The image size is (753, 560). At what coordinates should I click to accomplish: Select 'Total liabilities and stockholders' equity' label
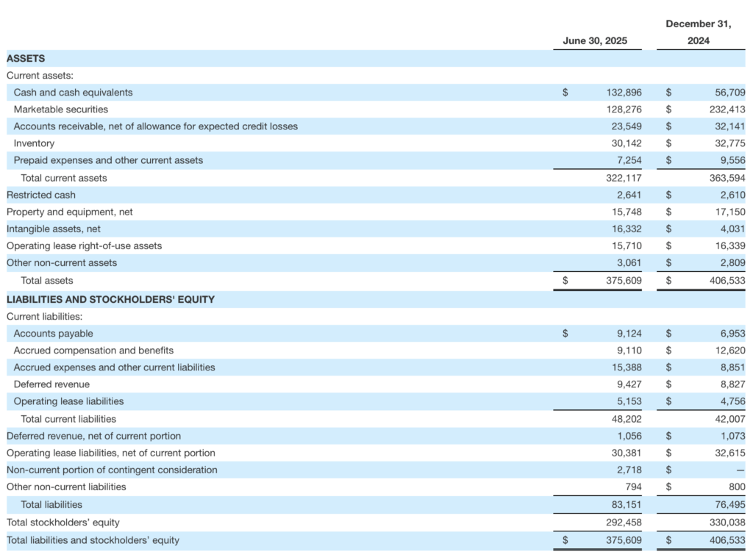pos(93,540)
